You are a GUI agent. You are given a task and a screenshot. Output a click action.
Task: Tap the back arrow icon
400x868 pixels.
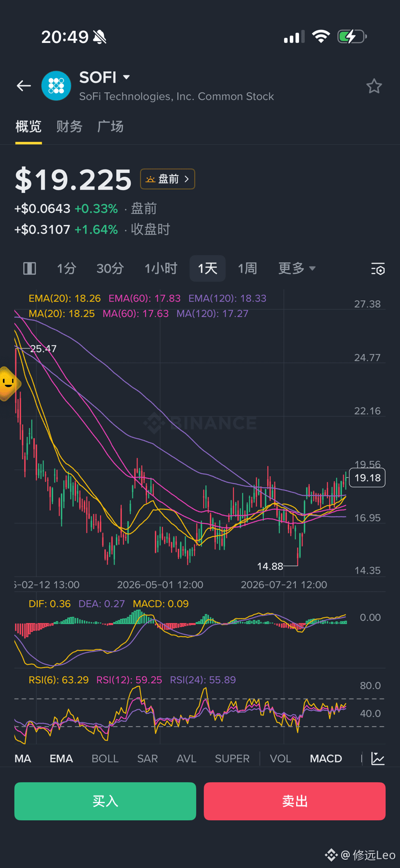(x=24, y=86)
